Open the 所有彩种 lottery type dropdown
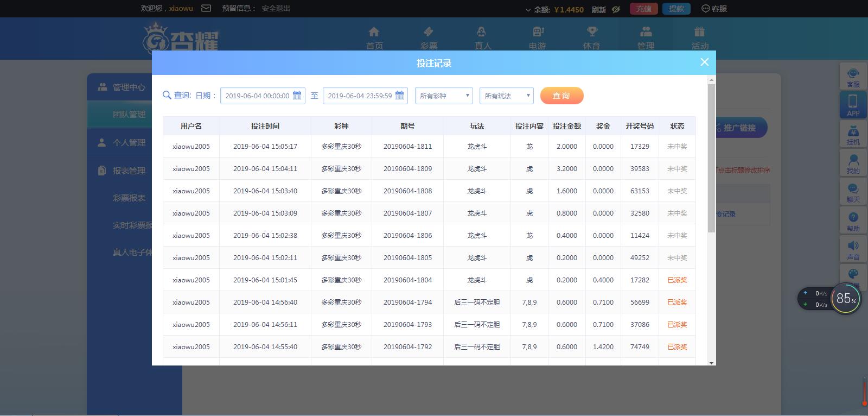The width and height of the screenshot is (868, 416). (x=444, y=96)
